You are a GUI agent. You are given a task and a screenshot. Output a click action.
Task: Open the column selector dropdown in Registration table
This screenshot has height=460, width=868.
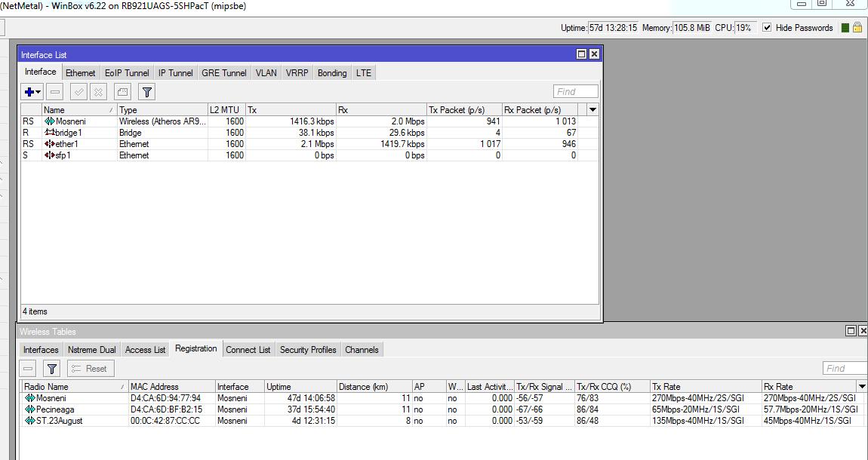[861, 386]
